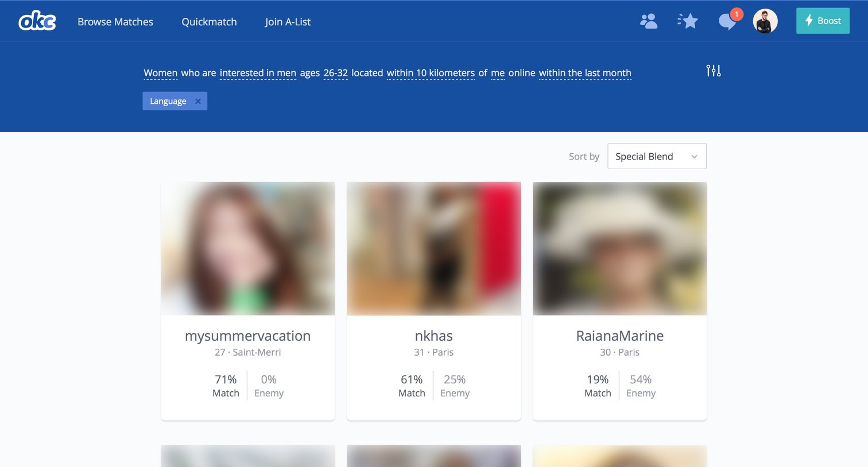Open RaianaMarine's profile photo
The image size is (868, 467).
[620, 248]
